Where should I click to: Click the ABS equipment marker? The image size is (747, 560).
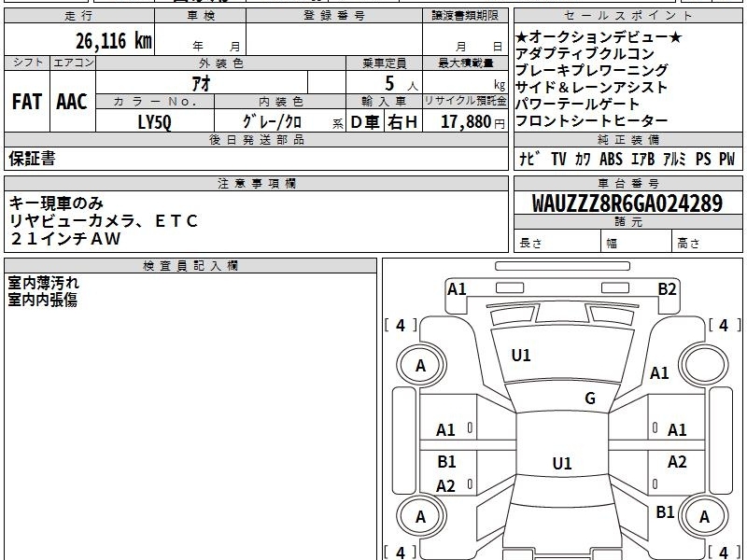(611, 159)
